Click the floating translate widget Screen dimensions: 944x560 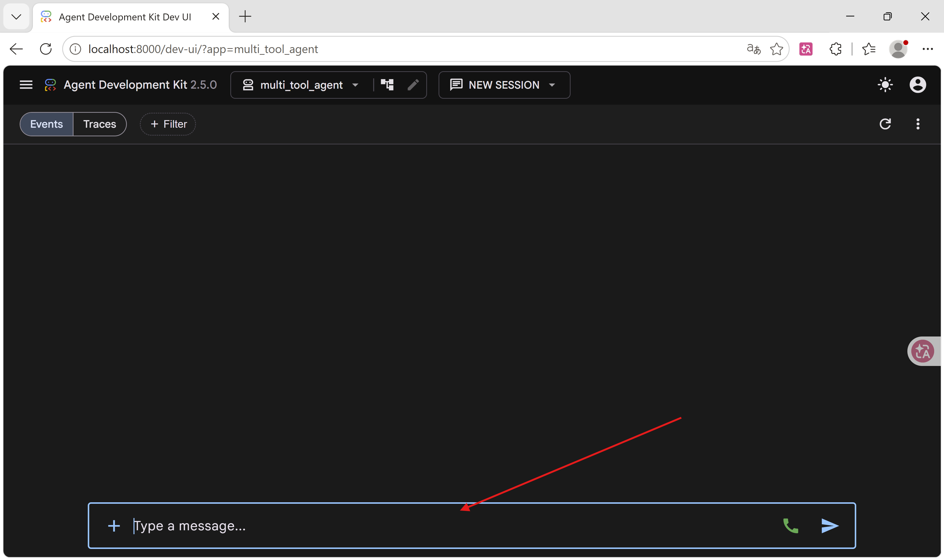point(923,351)
